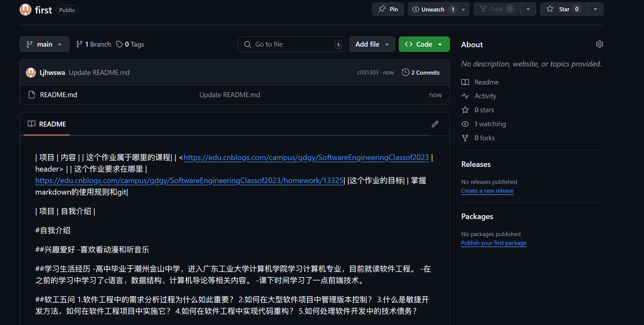The width and height of the screenshot is (644, 325).
Task: Click Publish your first package link
Action: click(493, 243)
